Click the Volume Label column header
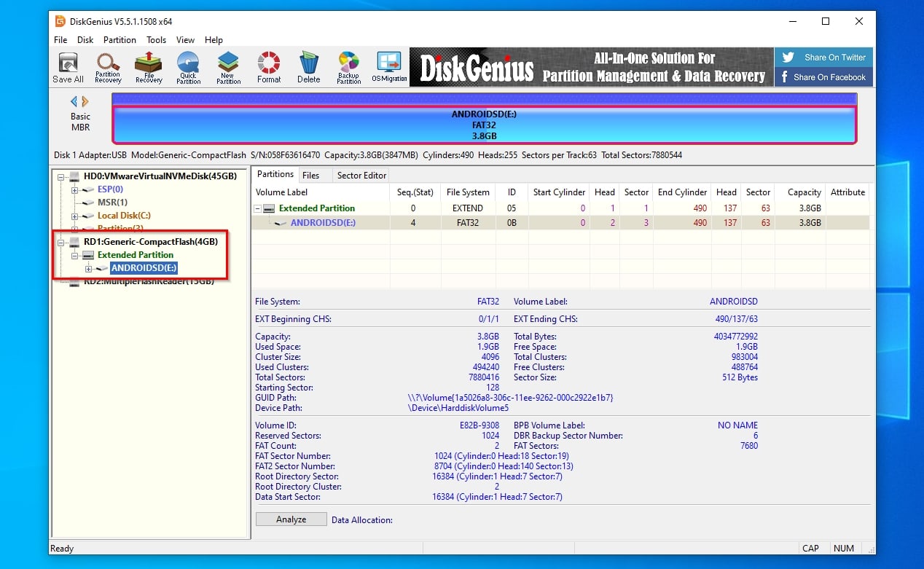 tap(321, 192)
